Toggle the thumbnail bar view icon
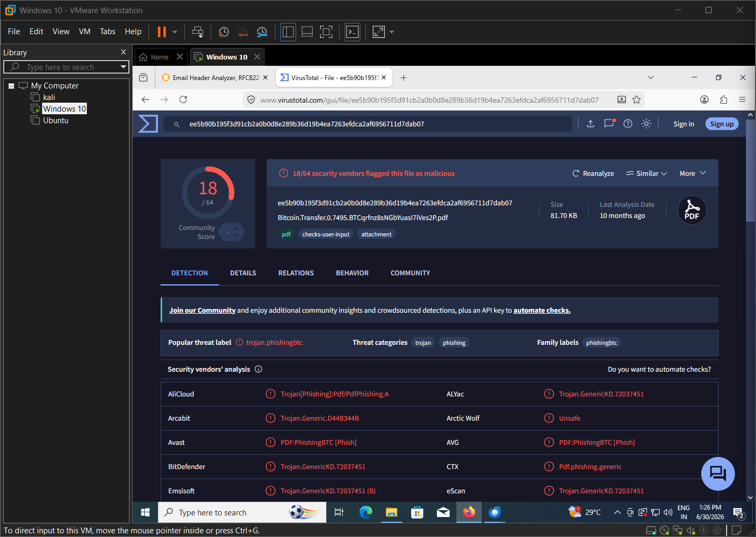The height and width of the screenshot is (537, 756). (x=307, y=32)
